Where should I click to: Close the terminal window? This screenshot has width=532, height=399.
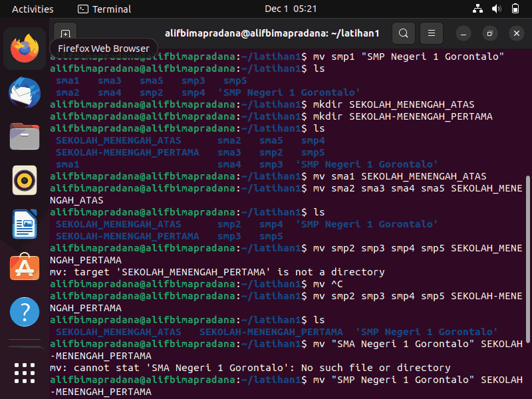517,34
